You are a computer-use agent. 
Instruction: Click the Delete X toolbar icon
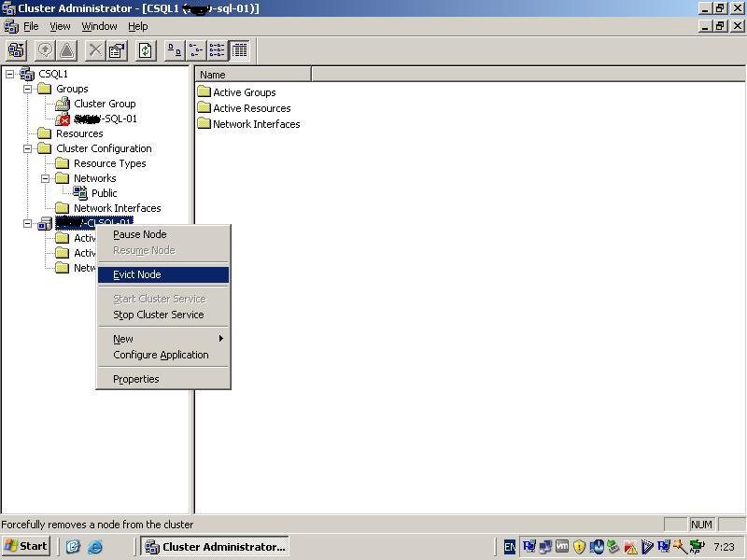(x=95, y=50)
